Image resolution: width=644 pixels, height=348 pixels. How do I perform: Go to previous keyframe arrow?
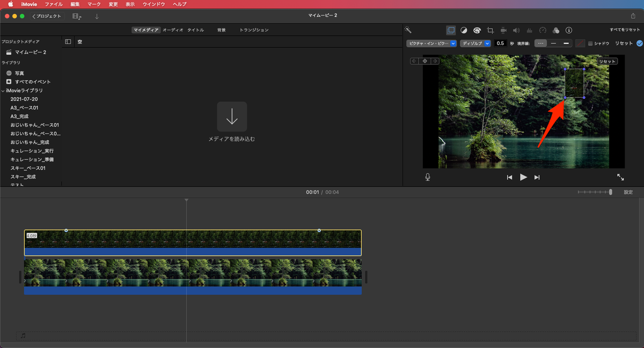tap(414, 61)
